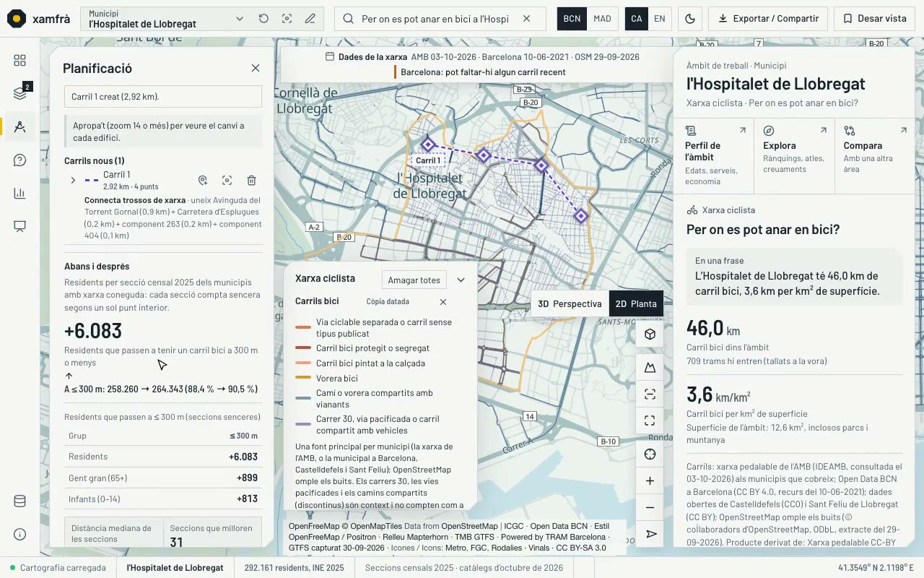Zoom in with the plus button
924x578 pixels.
650,481
